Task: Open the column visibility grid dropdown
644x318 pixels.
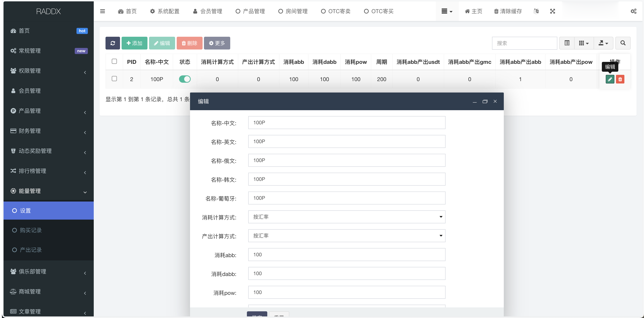Action: tap(583, 43)
